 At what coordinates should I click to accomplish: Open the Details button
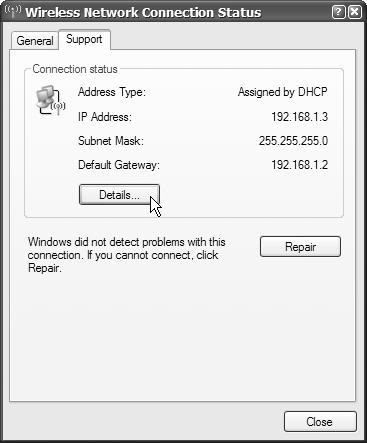point(119,195)
